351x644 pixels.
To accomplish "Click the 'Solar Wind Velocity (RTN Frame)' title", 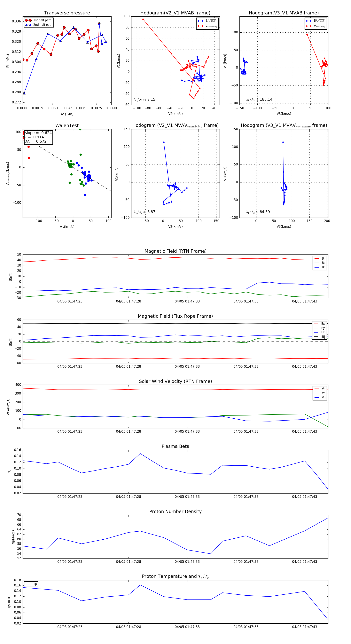I will point(175,381).
